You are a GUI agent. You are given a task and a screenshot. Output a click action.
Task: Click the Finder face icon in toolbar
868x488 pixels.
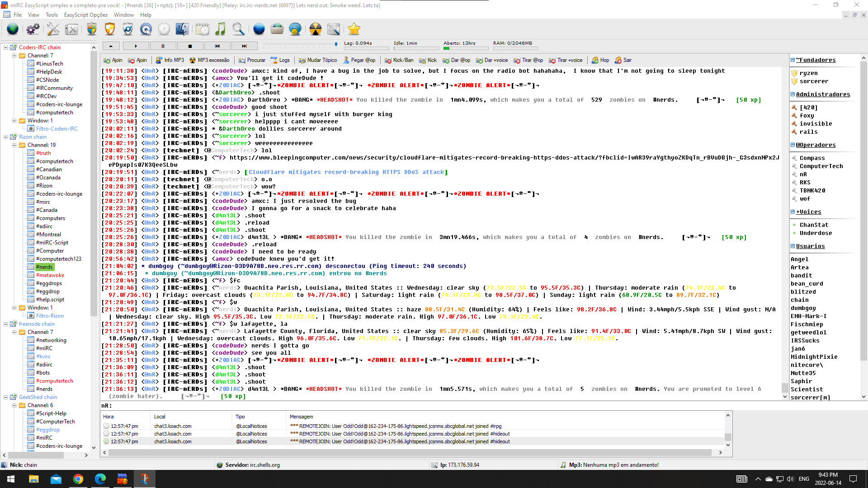182,29
